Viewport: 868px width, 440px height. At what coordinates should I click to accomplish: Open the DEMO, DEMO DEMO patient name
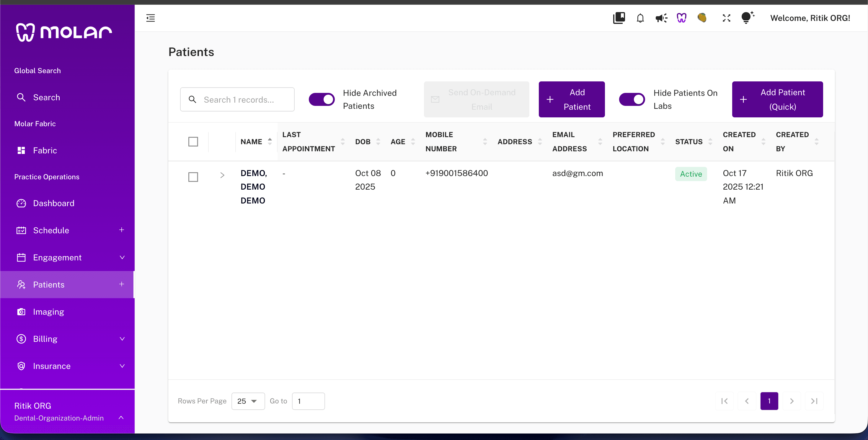(x=253, y=186)
